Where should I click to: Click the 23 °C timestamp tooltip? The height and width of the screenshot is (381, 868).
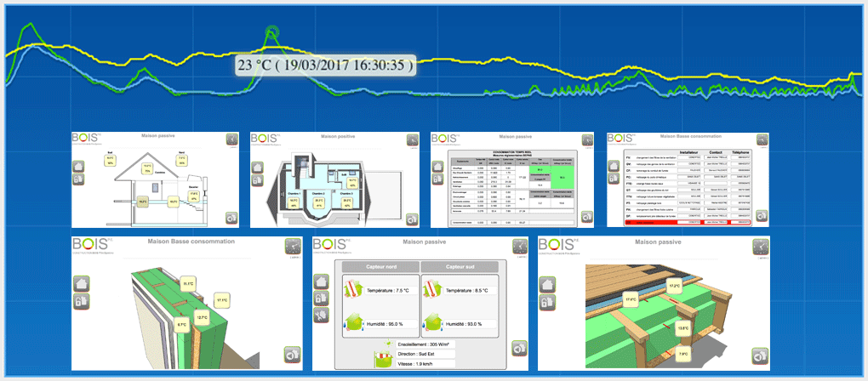(x=325, y=65)
